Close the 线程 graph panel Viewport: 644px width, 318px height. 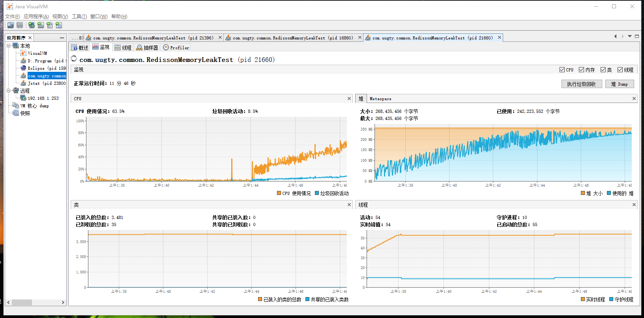(634, 205)
